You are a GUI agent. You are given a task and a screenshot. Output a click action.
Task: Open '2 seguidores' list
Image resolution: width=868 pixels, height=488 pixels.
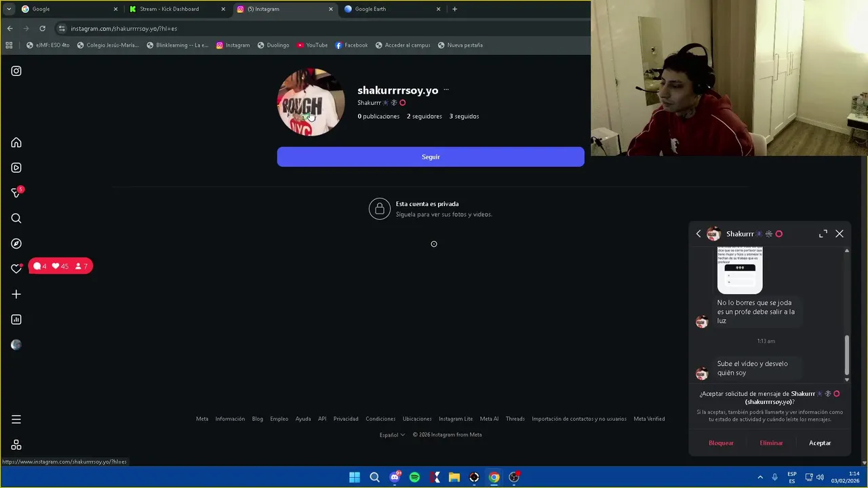click(425, 117)
